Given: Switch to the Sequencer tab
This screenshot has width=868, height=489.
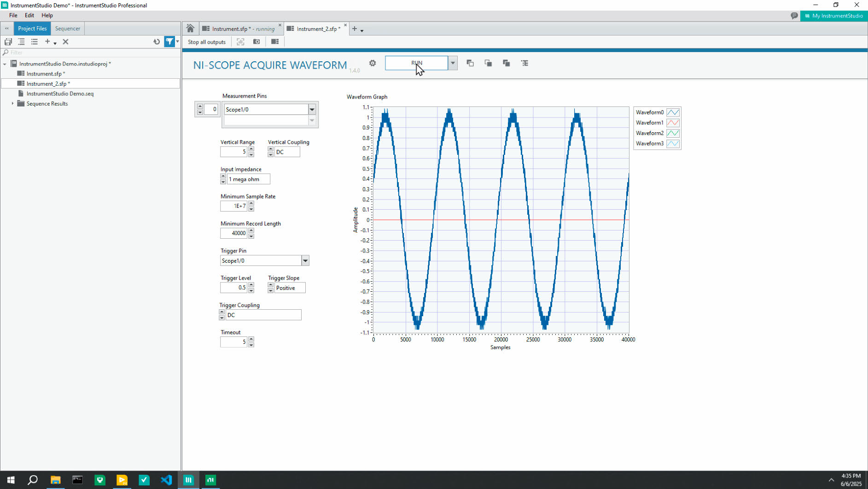Looking at the screenshot, I should (67, 29).
